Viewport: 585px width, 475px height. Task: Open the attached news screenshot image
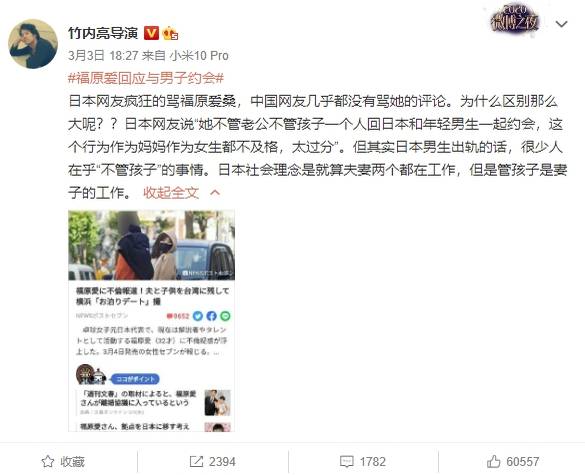point(151,321)
